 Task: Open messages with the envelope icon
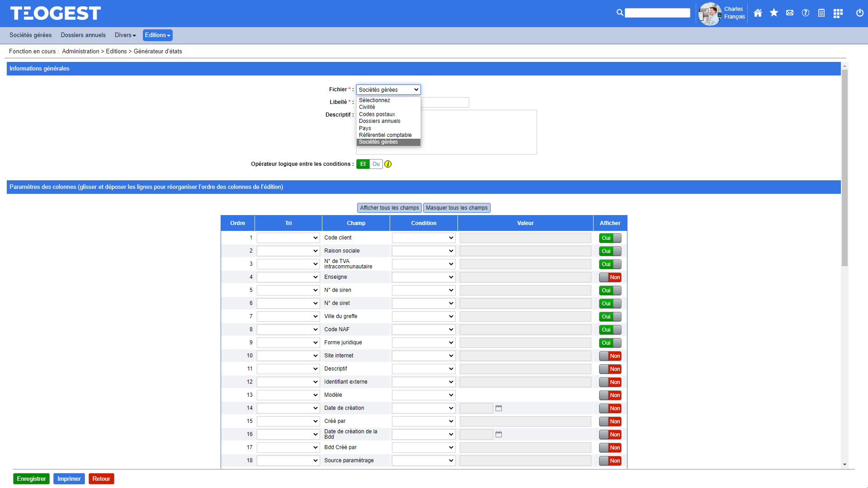click(790, 13)
